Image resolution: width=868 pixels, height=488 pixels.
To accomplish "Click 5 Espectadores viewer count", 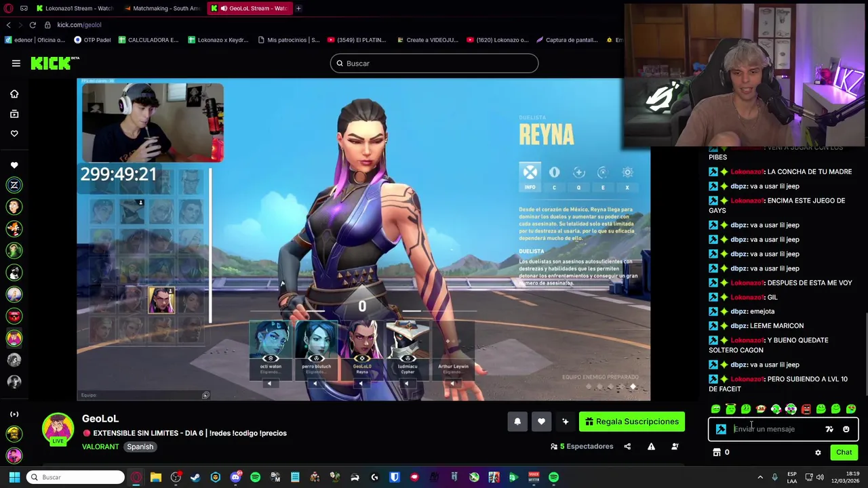I will [582, 447].
